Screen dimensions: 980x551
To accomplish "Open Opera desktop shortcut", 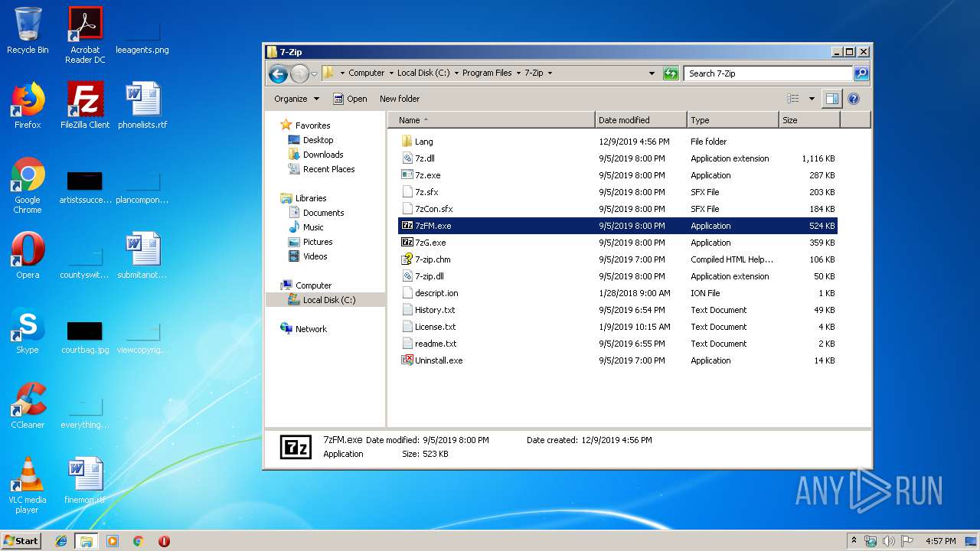I will pos(28,256).
